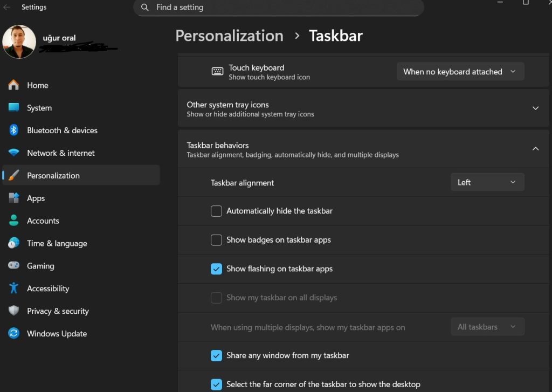Collapse the Taskbar behaviors section
The height and width of the screenshot is (392, 552).
535,148
